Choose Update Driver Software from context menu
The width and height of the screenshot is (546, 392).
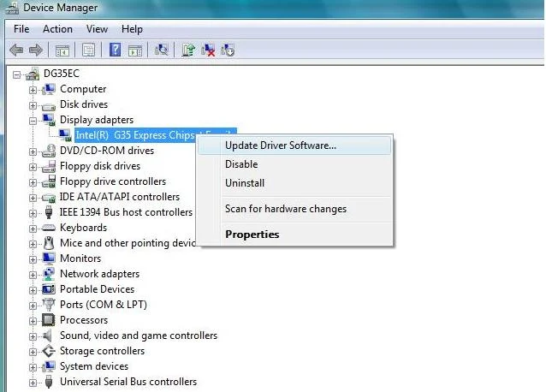[x=280, y=145]
